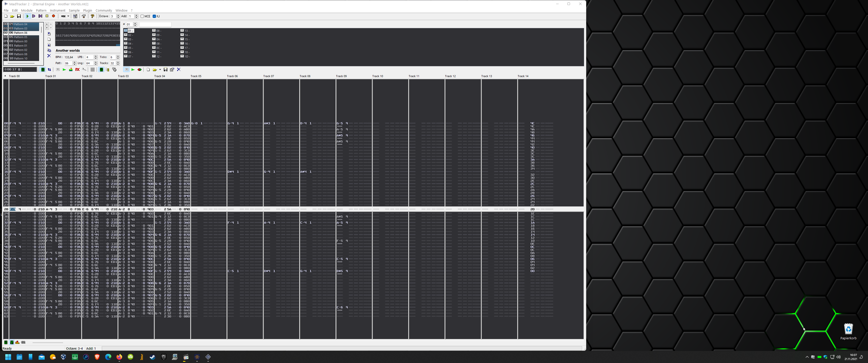Select Pattern 05 in sequence list
This screenshot has width=868, height=363.
pyautogui.click(x=20, y=37)
